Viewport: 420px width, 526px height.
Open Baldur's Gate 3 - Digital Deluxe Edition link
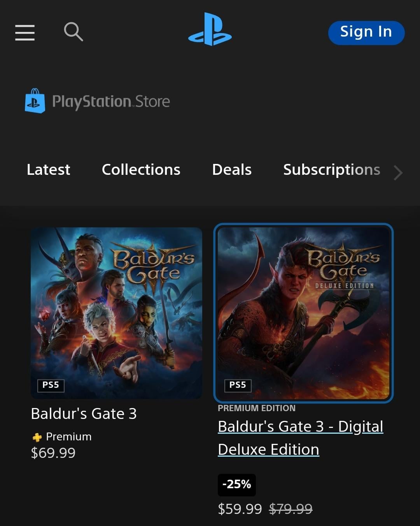[x=300, y=438]
